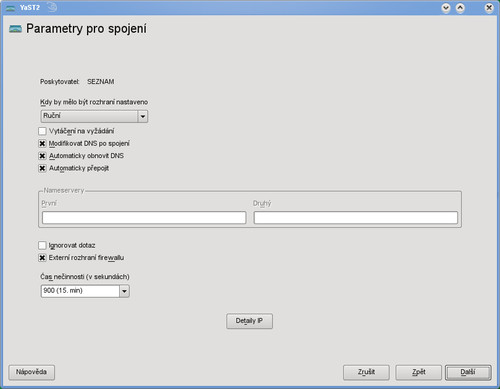The image size is (500, 389).
Task: Click the modem icon beside Parametry pro spojení
Action: (x=15, y=29)
